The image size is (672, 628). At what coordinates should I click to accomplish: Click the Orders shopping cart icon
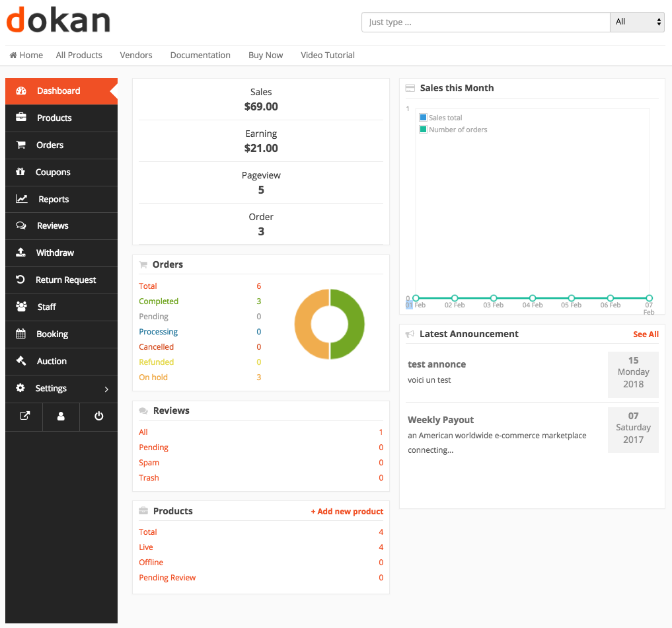point(21,145)
